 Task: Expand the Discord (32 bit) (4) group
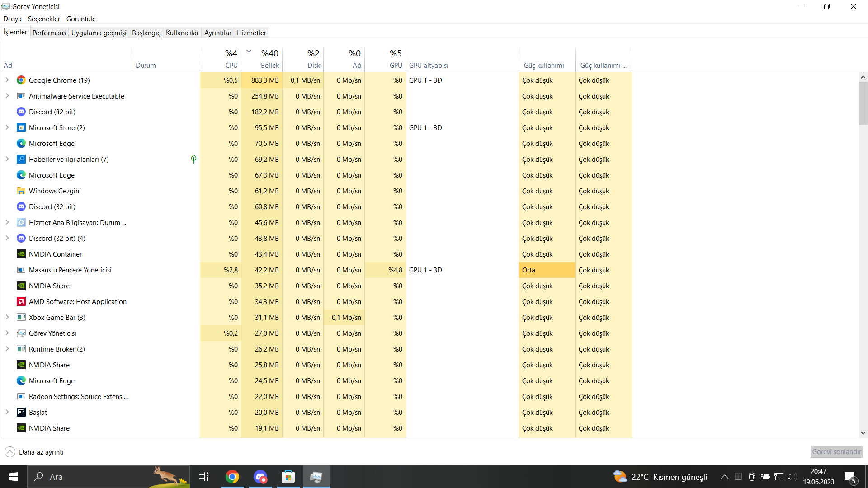(7, 238)
